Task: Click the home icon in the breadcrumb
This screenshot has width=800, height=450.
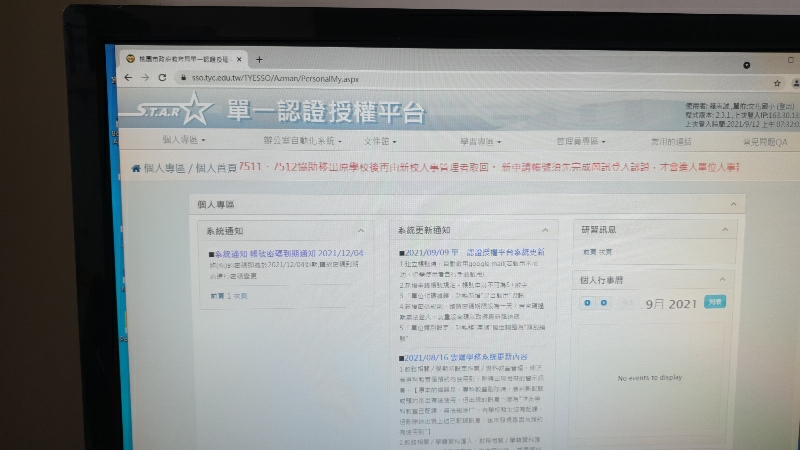Action: [x=136, y=168]
